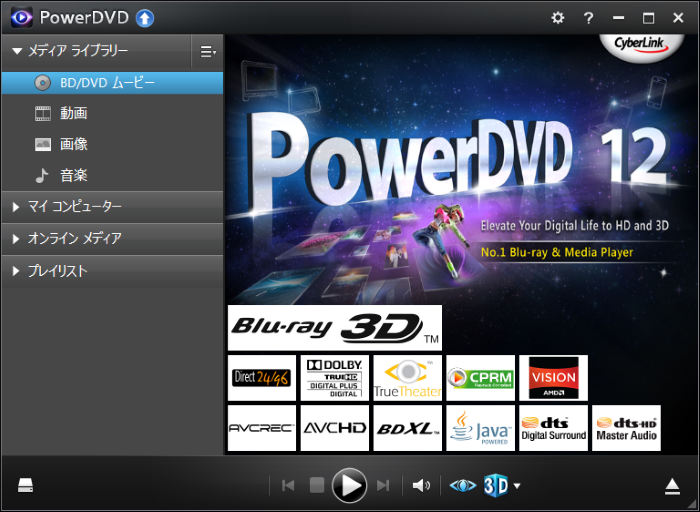Open the 3D settings dropdown arrow
The height and width of the screenshot is (512, 700).
click(x=517, y=487)
